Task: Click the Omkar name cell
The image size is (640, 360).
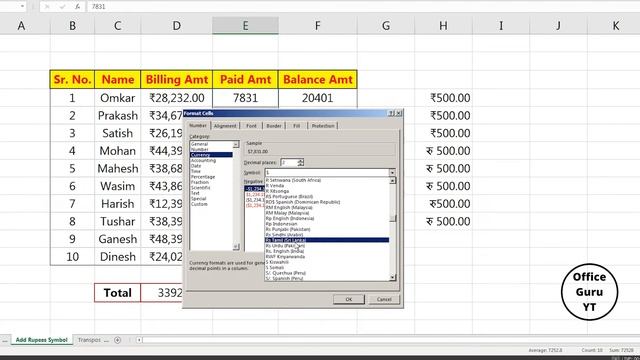Action: (118, 98)
